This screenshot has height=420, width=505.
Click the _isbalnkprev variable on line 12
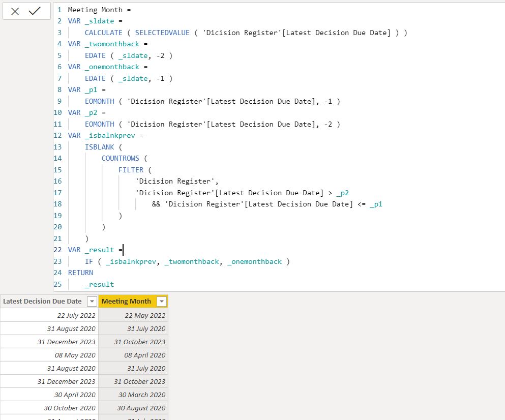pos(110,136)
